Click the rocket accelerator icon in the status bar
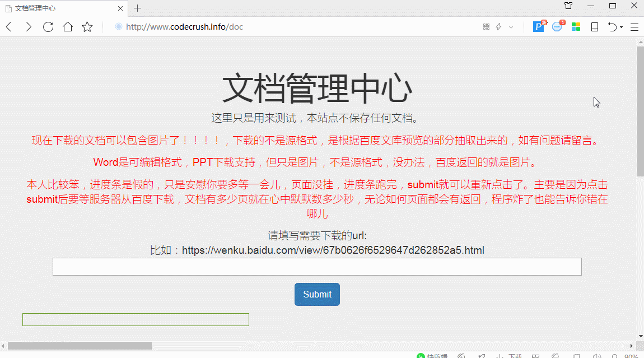The image size is (644, 358). pos(482,356)
